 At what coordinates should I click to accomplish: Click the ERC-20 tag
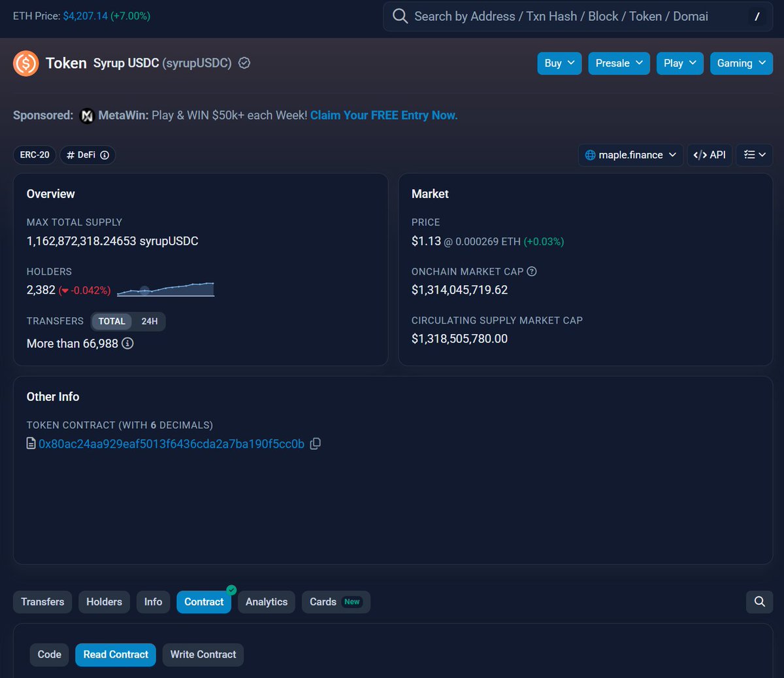pyautogui.click(x=35, y=155)
